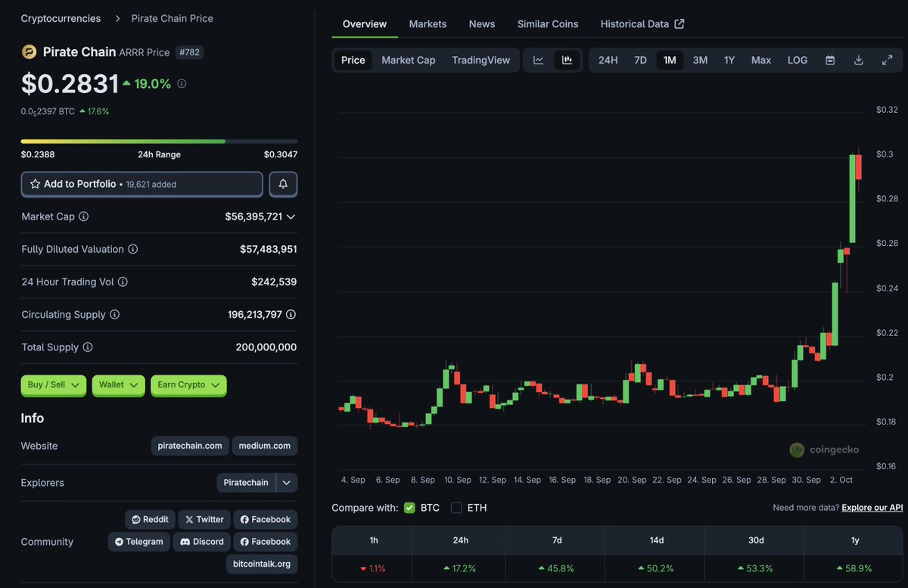
Task: Open the piratechain.com website link
Action: click(x=190, y=446)
